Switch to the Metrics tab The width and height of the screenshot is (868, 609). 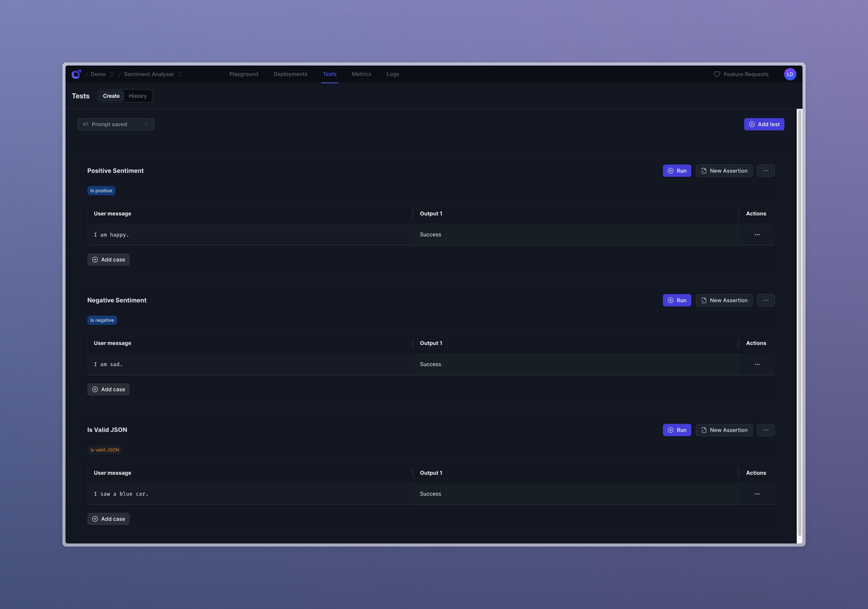[361, 74]
